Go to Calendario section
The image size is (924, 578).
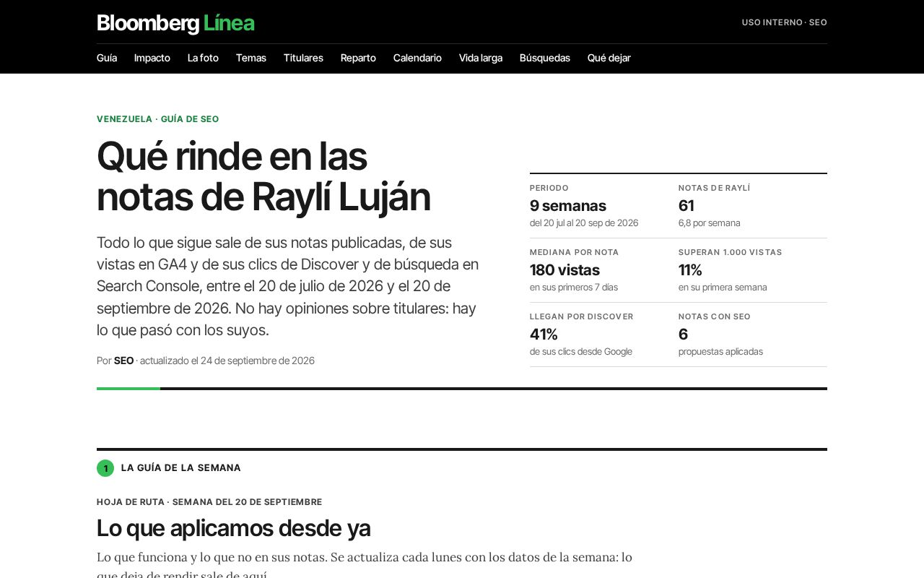[x=417, y=58]
